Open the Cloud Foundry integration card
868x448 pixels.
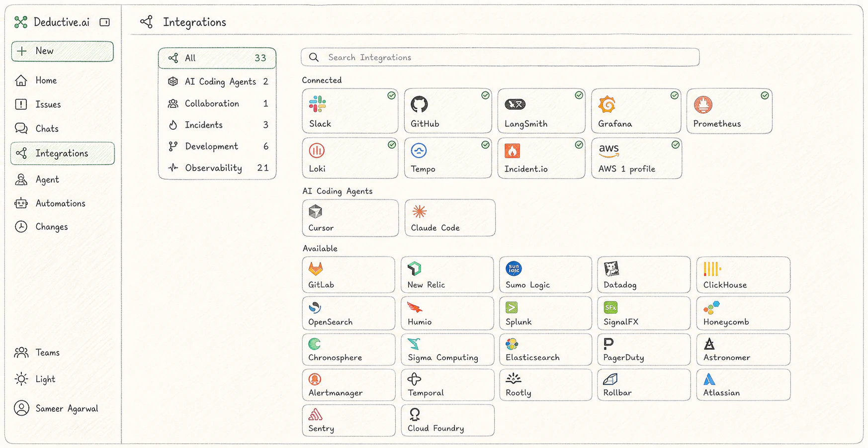click(x=447, y=420)
